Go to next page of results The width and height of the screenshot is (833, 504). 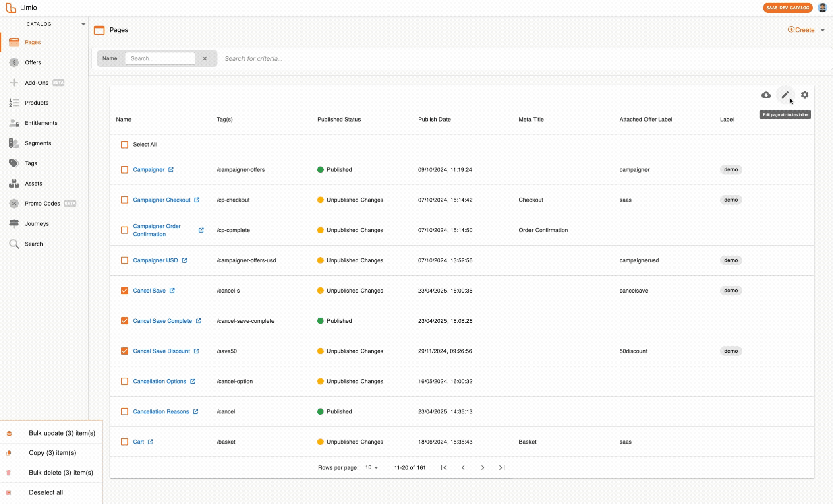tap(482, 467)
